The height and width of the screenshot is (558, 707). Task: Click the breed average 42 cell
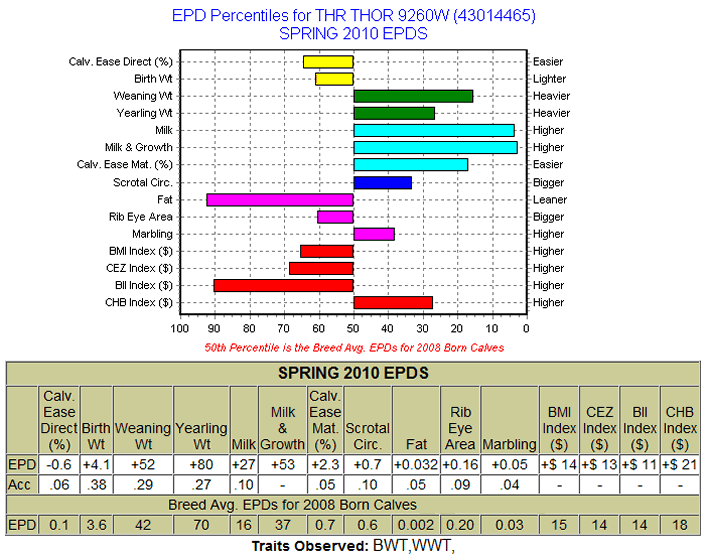143,525
